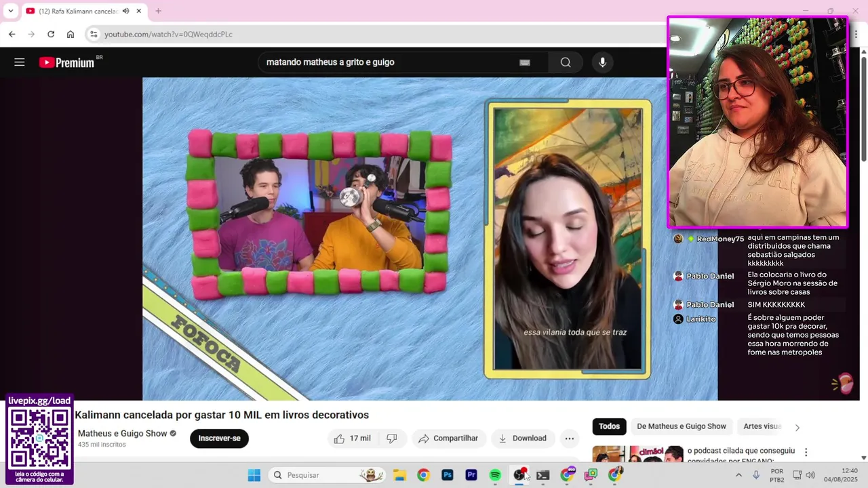Image resolution: width=868 pixels, height=488 pixels.
Task: Click '435 mil inscritos' subscriber count
Action: click(102, 445)
